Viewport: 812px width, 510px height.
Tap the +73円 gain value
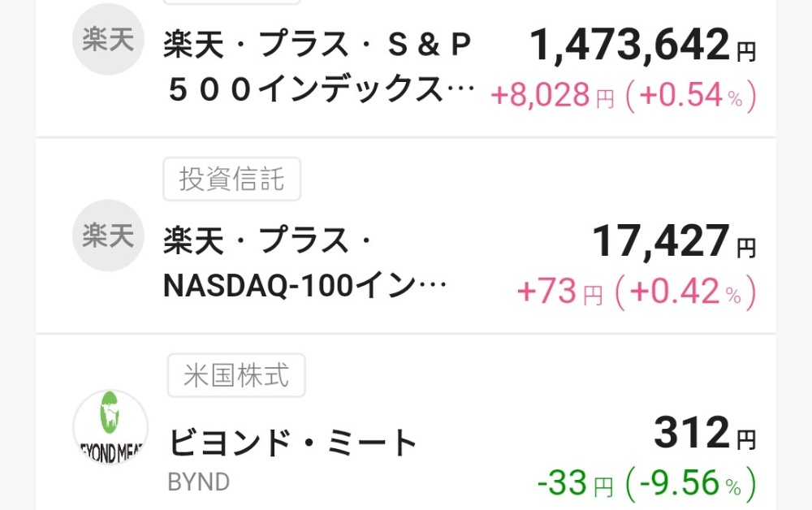click(x=559, y=292)
